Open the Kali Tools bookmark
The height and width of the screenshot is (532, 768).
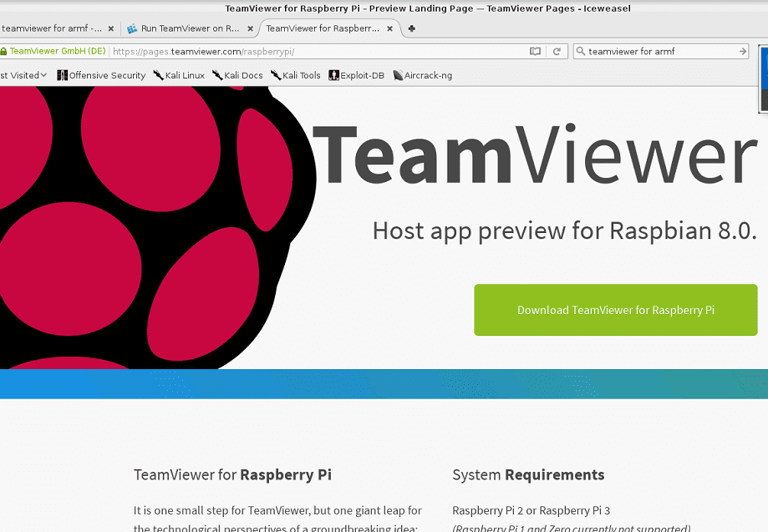click(296, 75)
